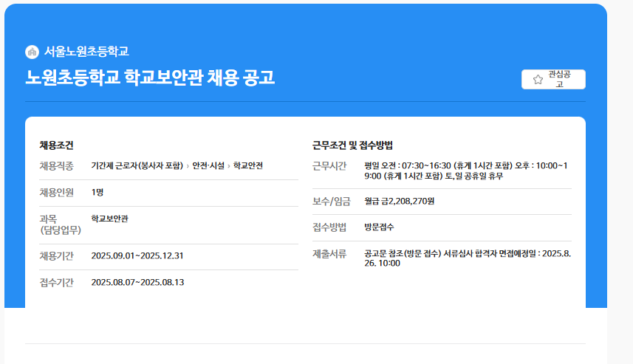
Task: Click the chevron after 기간제 근로자(봉사자 포함)
Action: 188,166
